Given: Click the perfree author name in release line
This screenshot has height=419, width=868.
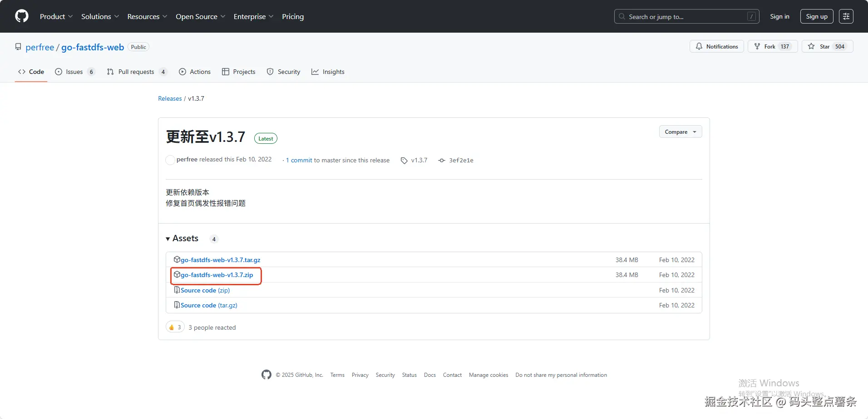Looking at the screenshot, I should point(187,159).
